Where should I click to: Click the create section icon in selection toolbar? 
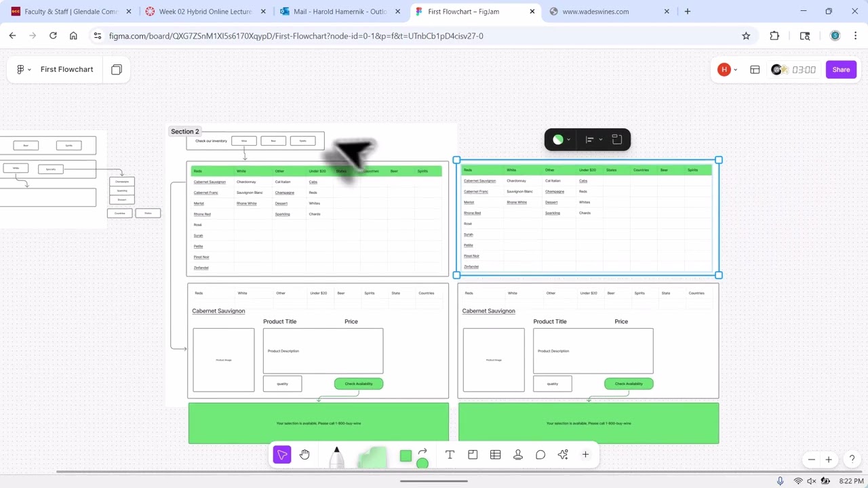(x=617, y=140)
